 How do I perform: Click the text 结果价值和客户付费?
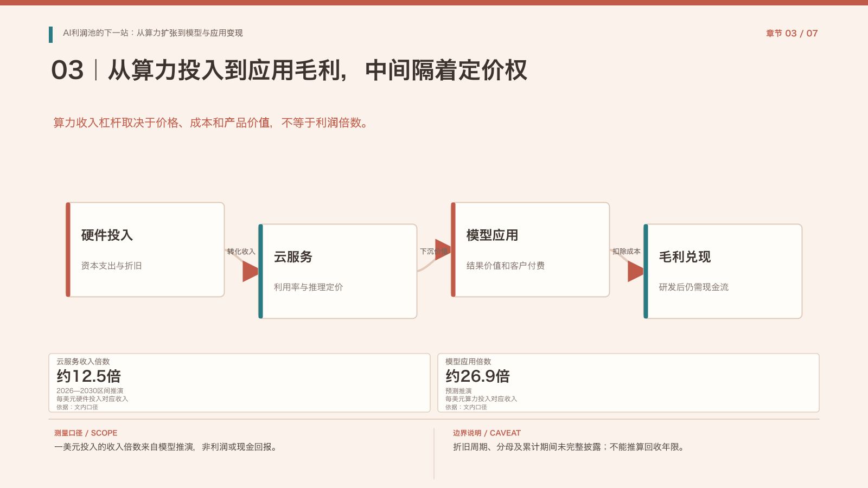point(506,266)
